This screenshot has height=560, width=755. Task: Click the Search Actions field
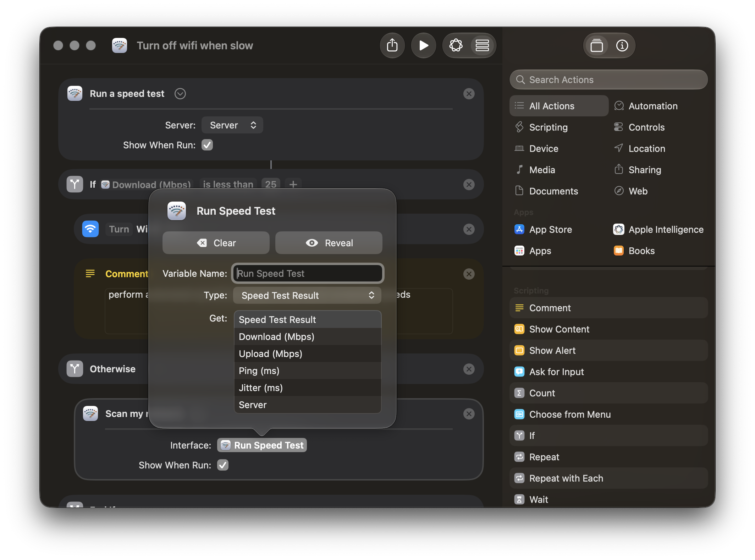pyautogui.click(x=608, y=79)
